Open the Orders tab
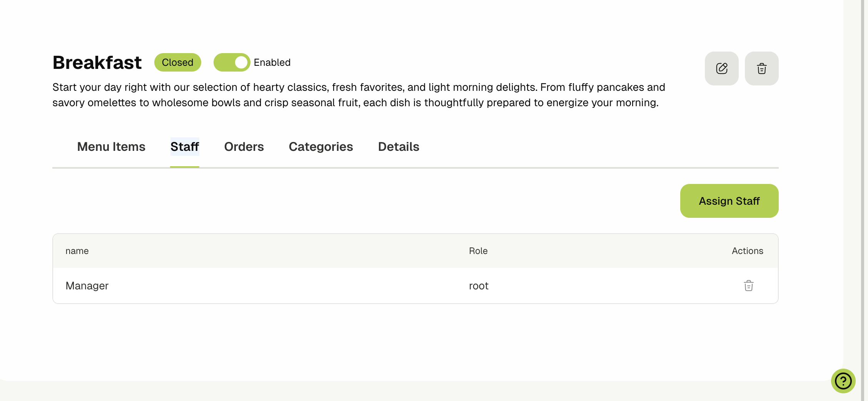 (244, 147)
